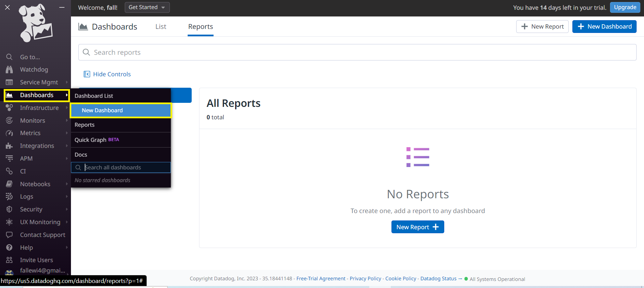Viewport: 644px width, 288px height.
Task: Click the centered New Report plus button
Action: pos(418,227)
